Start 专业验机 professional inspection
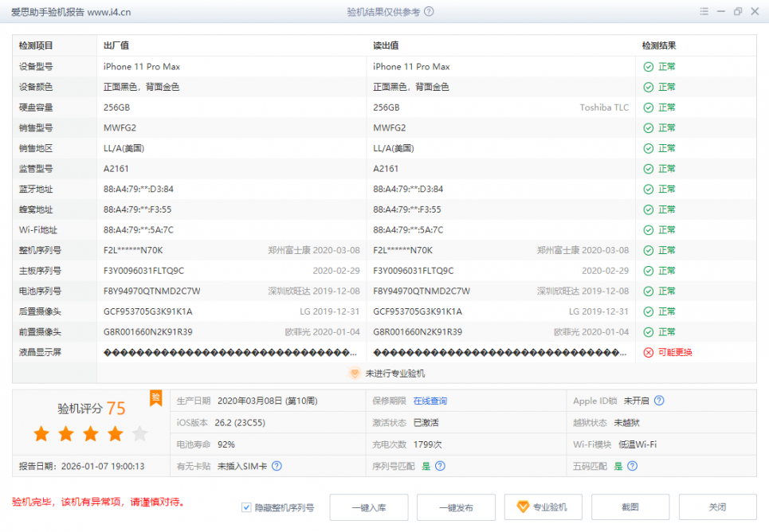 click(543, 507)
